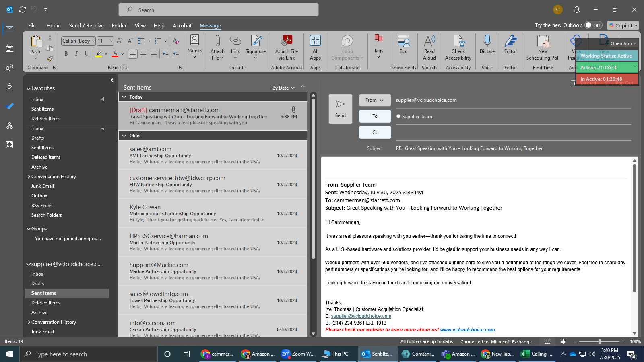Collapse the Today group
Viewport: 644px width, 362px height.
[124, 97]
